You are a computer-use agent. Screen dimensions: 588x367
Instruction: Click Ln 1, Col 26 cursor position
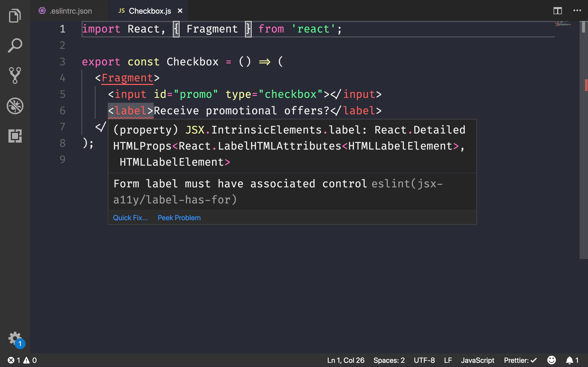[x=345, y=360]
